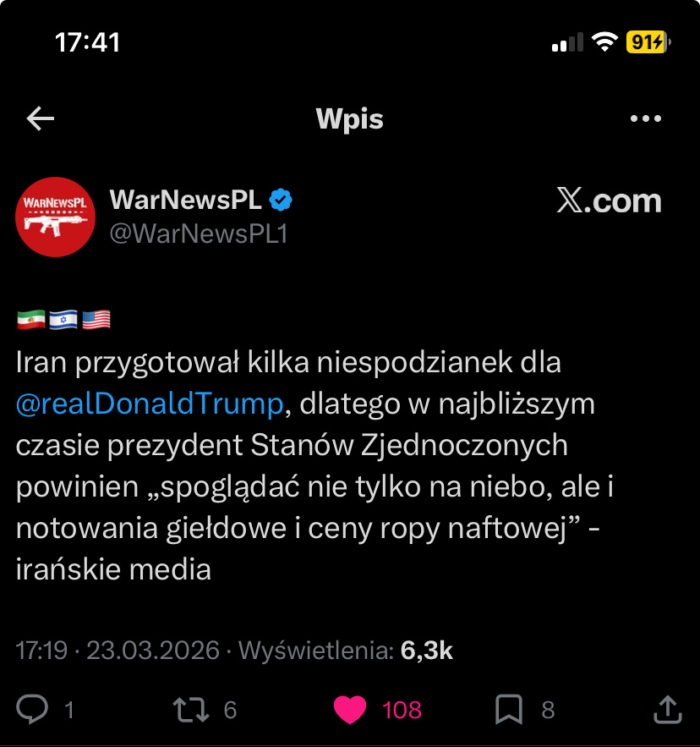Open the WarNewsPL profile avatar
Screen dimensions: 700x747
tap(55, 217)
